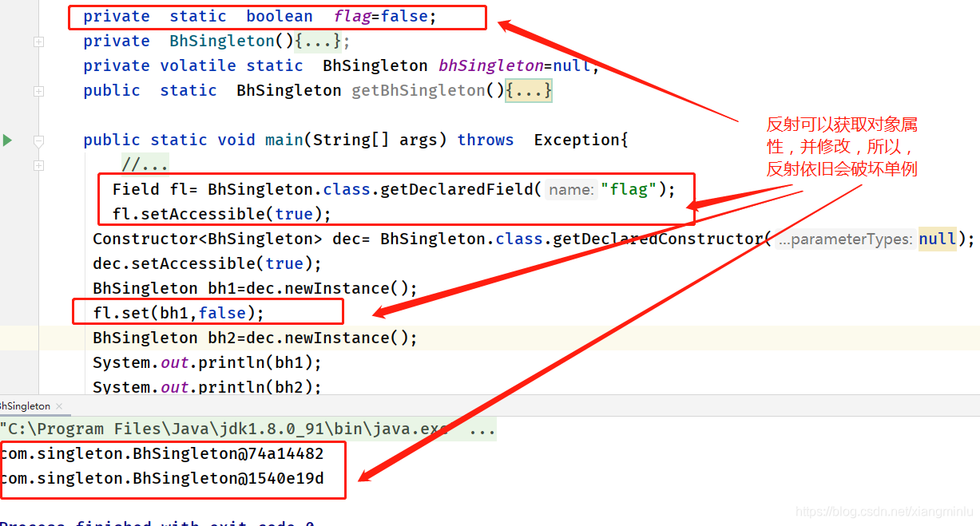Unfold the {...} placeholder after BhSingleton()
Screen dimensions: 980x526
(x=318, y=42)
